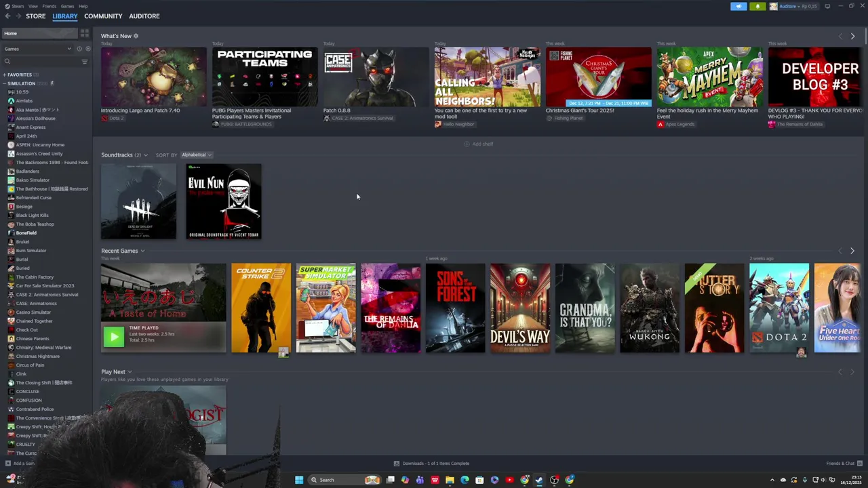Viewport: 868px width, 488px height.
Task: Go back with the navigation arrow
Action: (x=7, y=16)
